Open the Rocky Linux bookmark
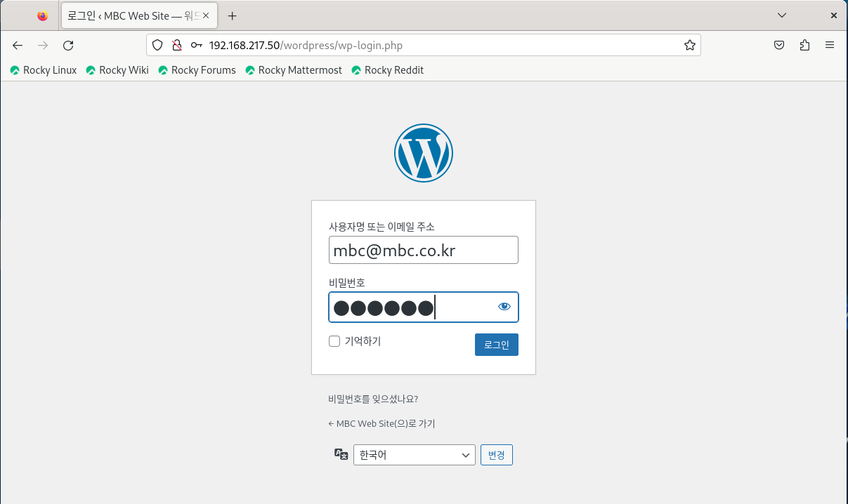 44,70
